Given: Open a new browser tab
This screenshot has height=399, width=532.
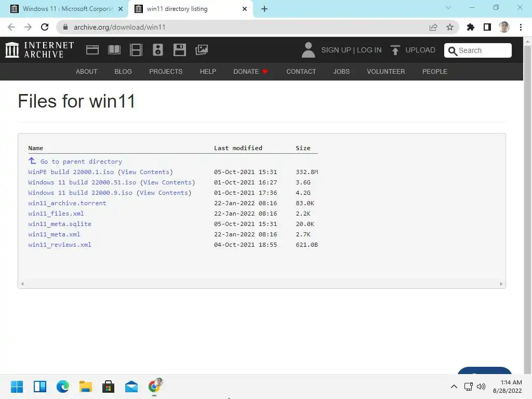Looking at the screenshot, I should coord(264,9).
